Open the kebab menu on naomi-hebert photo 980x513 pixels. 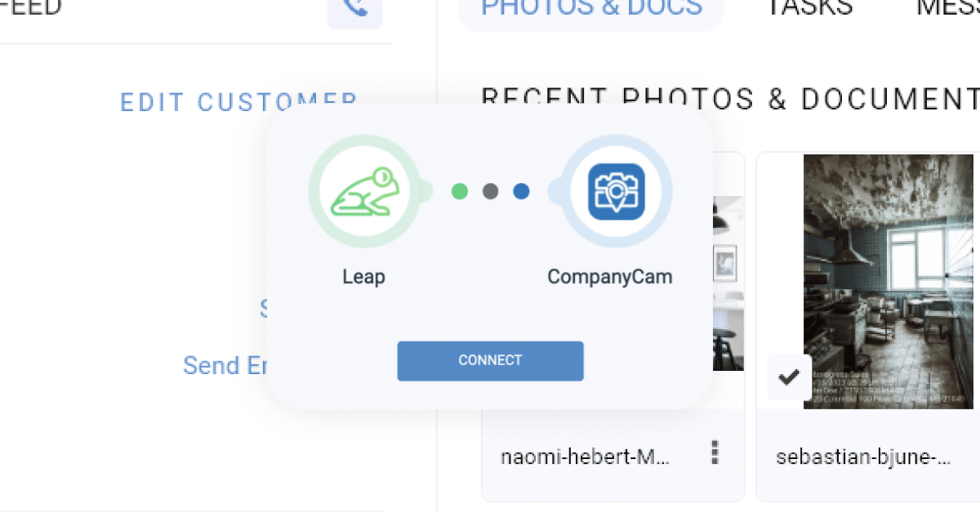(x=715, y=453)
